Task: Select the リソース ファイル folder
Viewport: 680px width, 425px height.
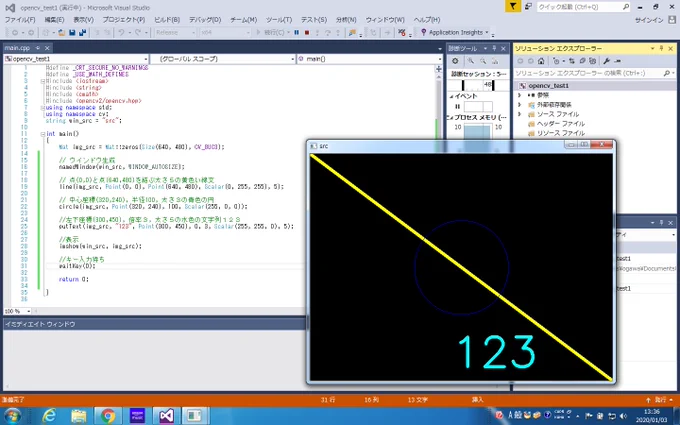Action: click(561, 133)
